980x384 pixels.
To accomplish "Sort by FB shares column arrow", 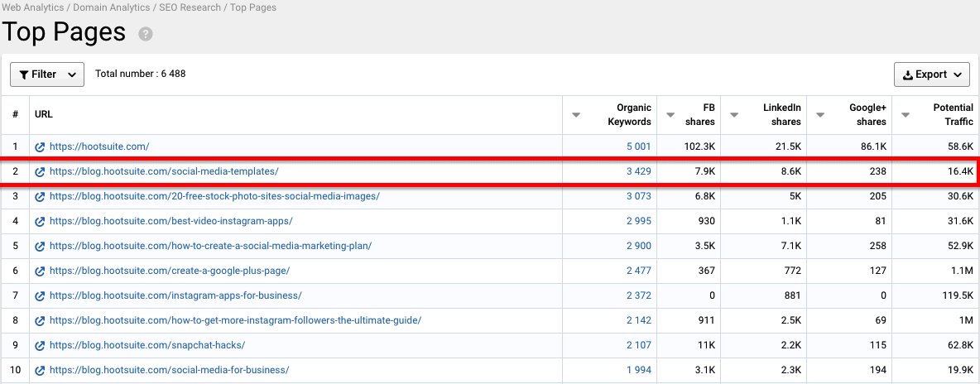I will point(670,115).
